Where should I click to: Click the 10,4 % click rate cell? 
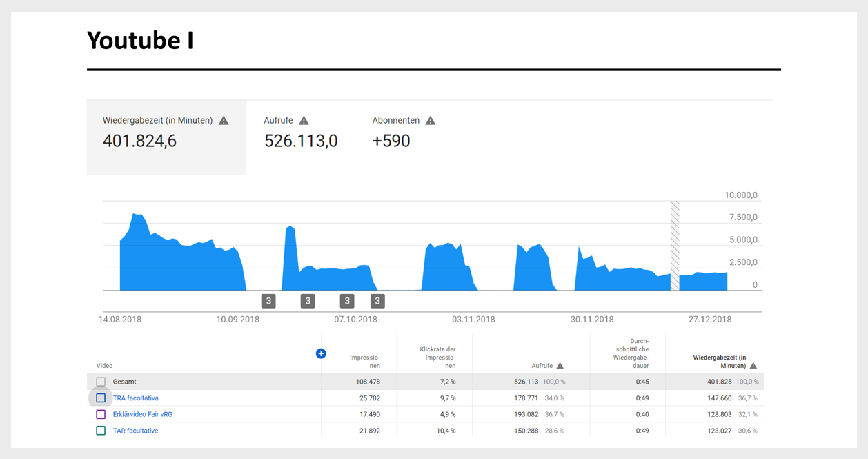click(445, 431)
